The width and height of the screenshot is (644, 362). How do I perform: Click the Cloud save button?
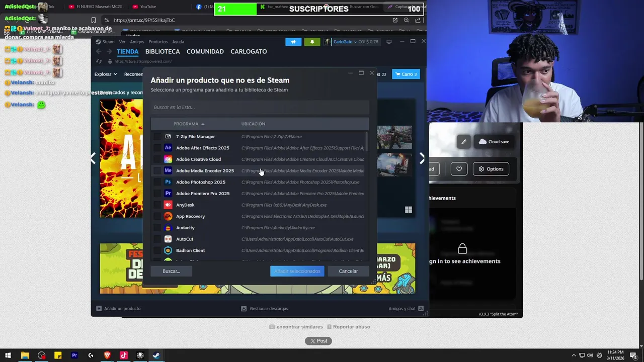coord(494,142)
